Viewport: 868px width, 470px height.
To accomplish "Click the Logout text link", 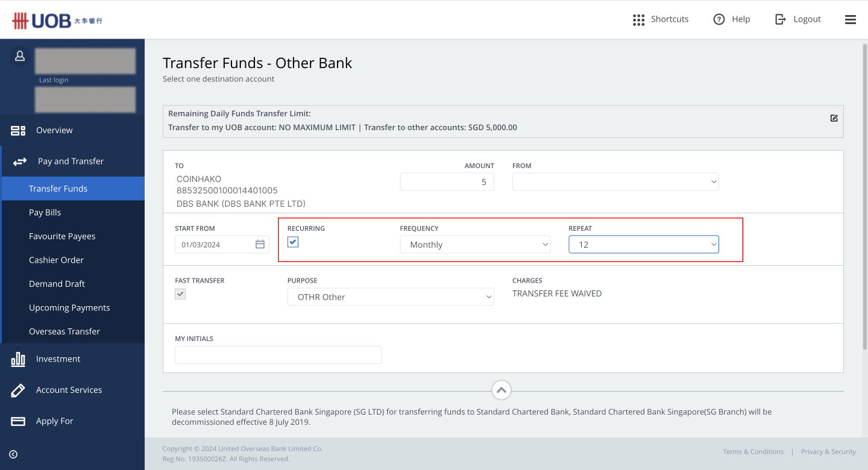I will [x=807, y=19].
